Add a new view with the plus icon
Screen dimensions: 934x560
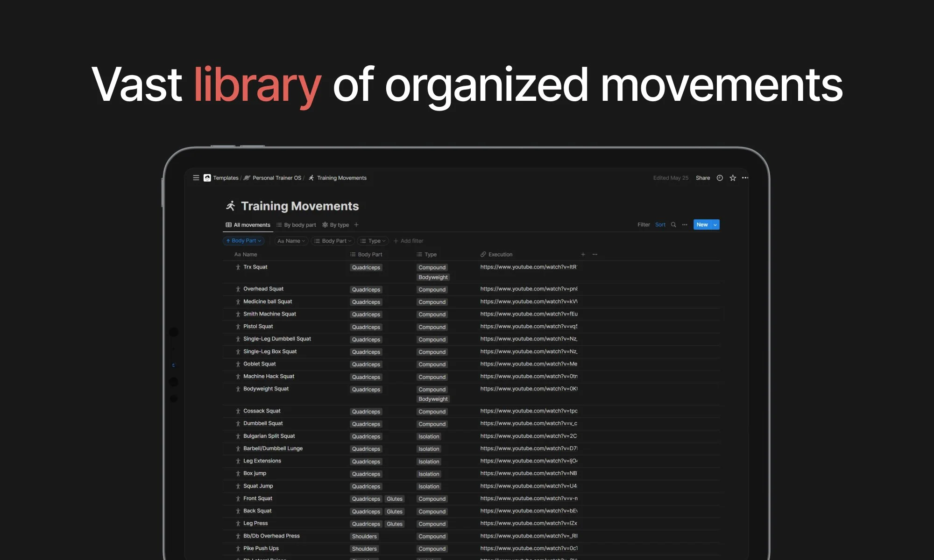pyautogui.click(x=356, y=225)
